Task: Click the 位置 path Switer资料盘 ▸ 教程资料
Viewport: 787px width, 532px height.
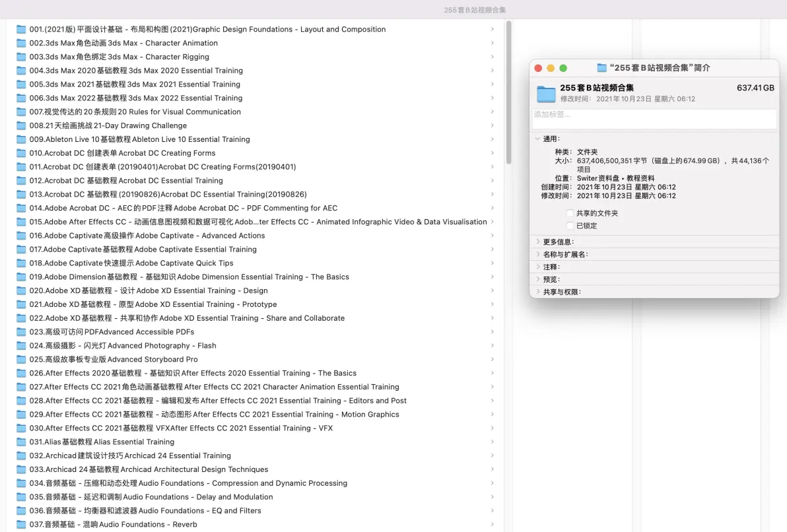Action: (615, 178)
